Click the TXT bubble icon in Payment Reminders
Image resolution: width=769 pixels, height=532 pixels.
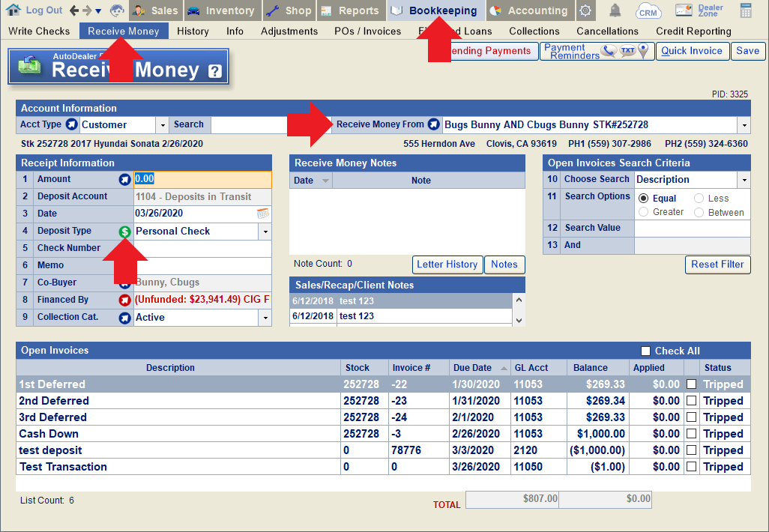[627, 50]
